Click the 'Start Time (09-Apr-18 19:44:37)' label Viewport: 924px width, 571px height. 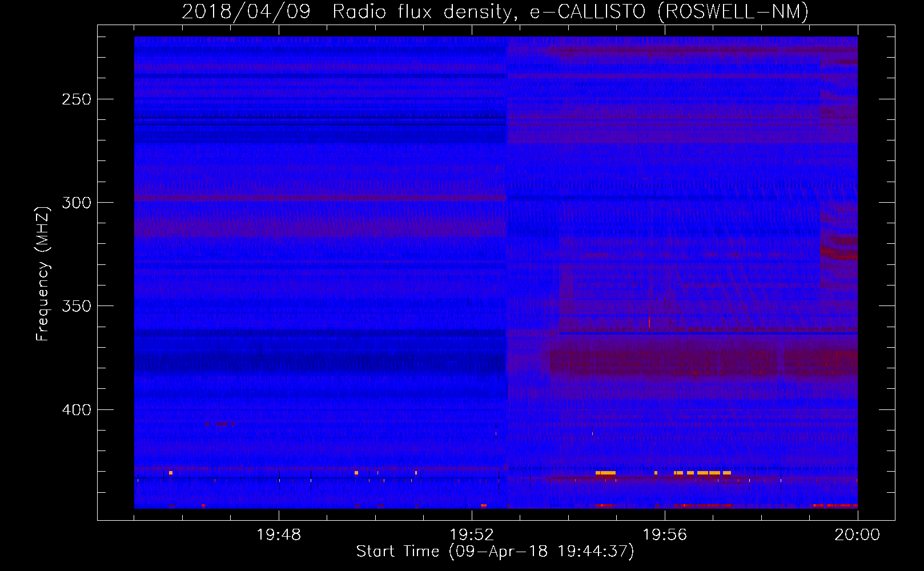495,552
